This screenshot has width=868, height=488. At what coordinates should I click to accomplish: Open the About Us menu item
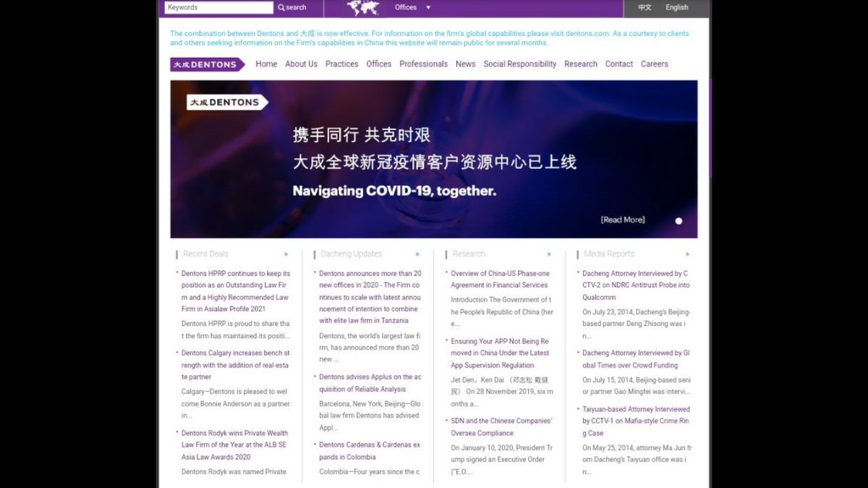pyautogui.click(x=301, y=64)
